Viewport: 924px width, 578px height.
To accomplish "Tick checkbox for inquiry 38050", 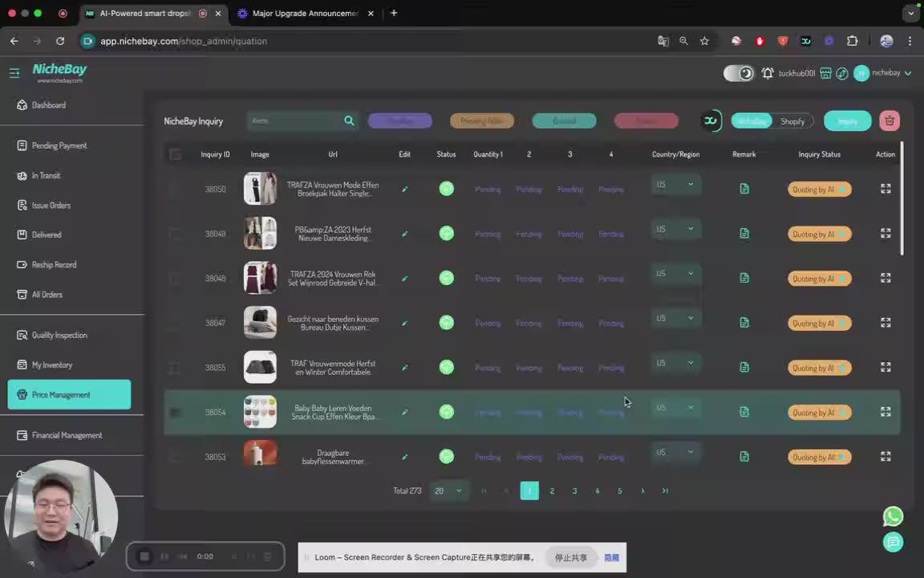I will coord(175,189).
